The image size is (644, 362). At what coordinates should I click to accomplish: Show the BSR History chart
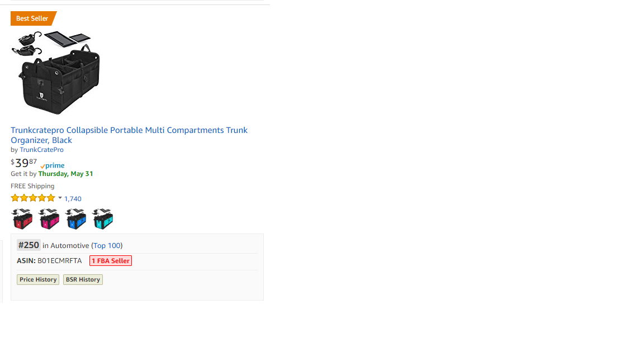(83, 279)
